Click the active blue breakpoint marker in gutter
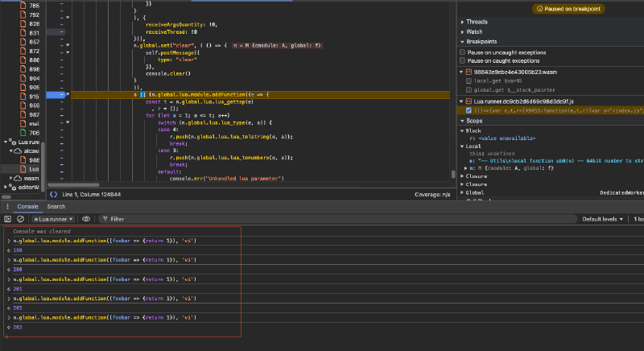Viewport: 644px width, 351px height. (x=56, y=95)
